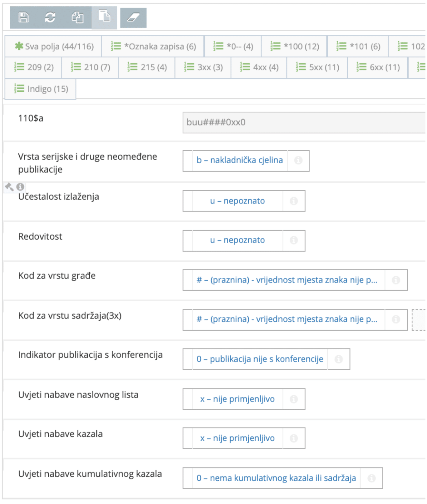Select the paste record toolbar icon
Screen dimensions: 427x504
click(x=104, y=18)
